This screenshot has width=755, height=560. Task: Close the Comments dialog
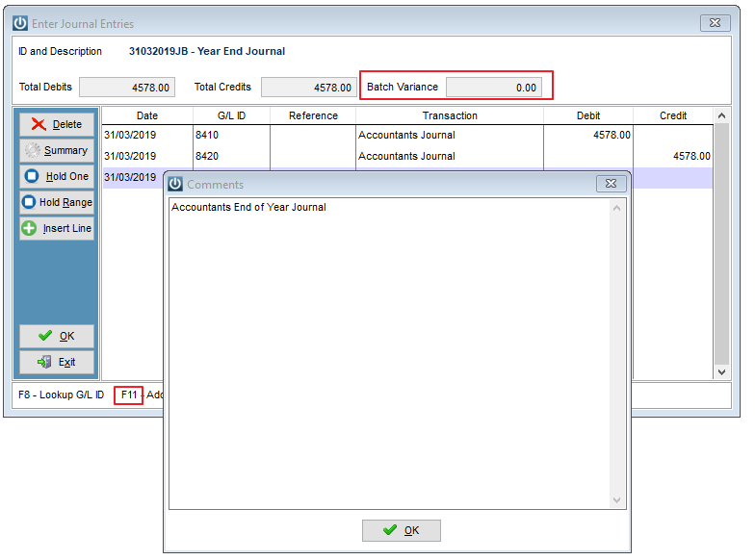coord(611,184)
